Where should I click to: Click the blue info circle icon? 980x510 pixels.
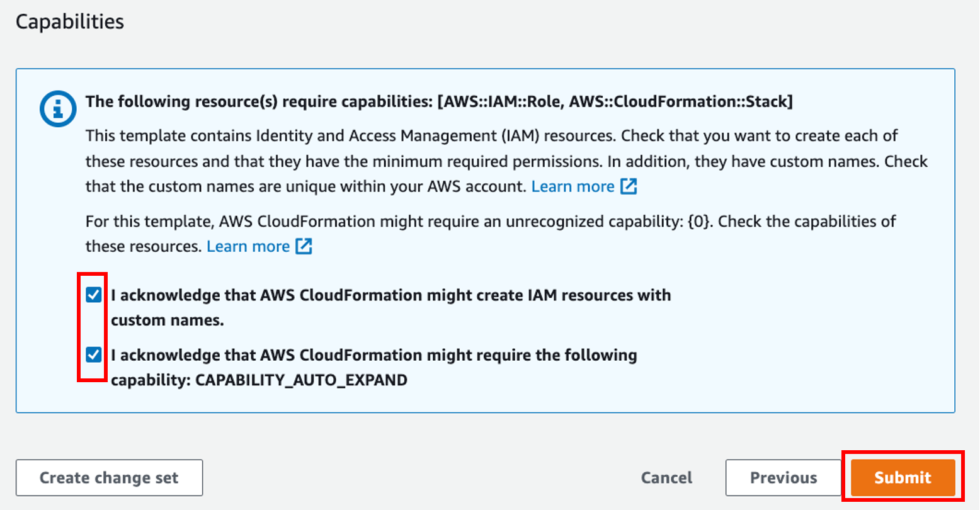click(x=58, y=110)
